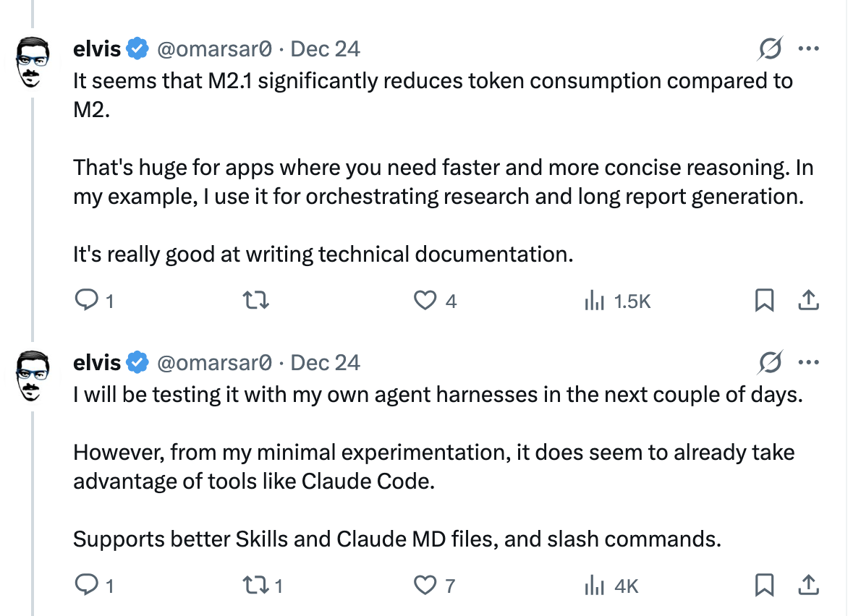
Task: Click @omarsar0 handle in first tweet
Action: point(214,49)
